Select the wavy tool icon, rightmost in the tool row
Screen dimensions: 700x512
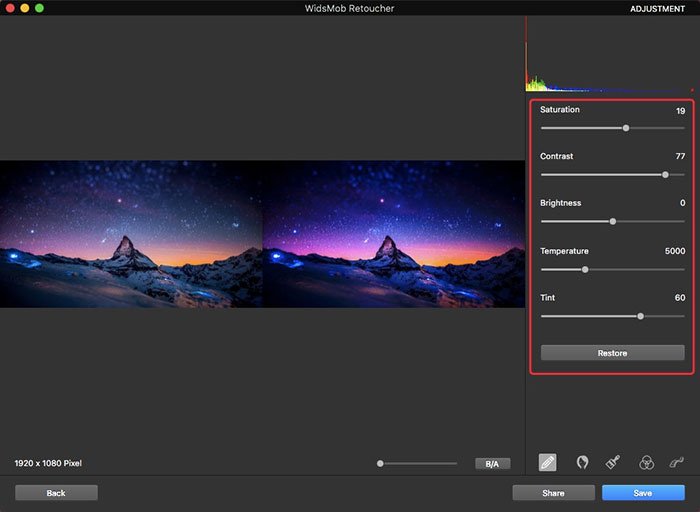point(677,462)
